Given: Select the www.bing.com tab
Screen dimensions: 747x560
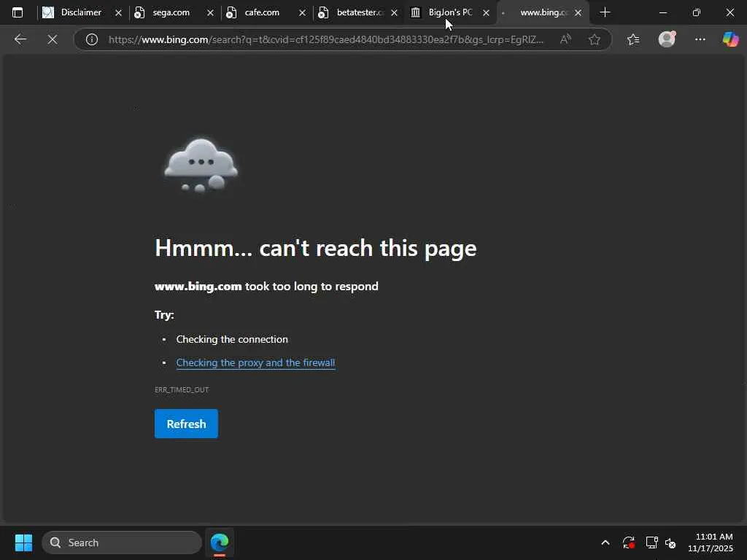Looking at the screenshot, I should 543,13.
